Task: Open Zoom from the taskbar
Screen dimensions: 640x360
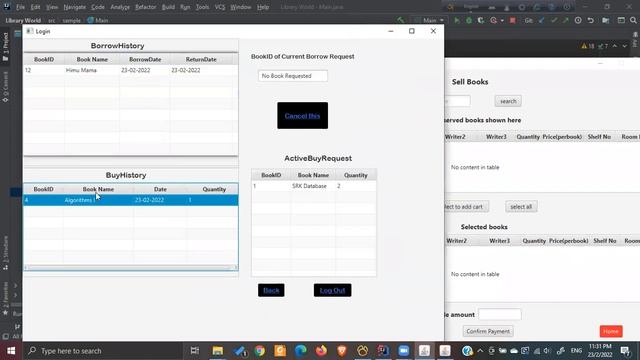Action: pos(404,351)
